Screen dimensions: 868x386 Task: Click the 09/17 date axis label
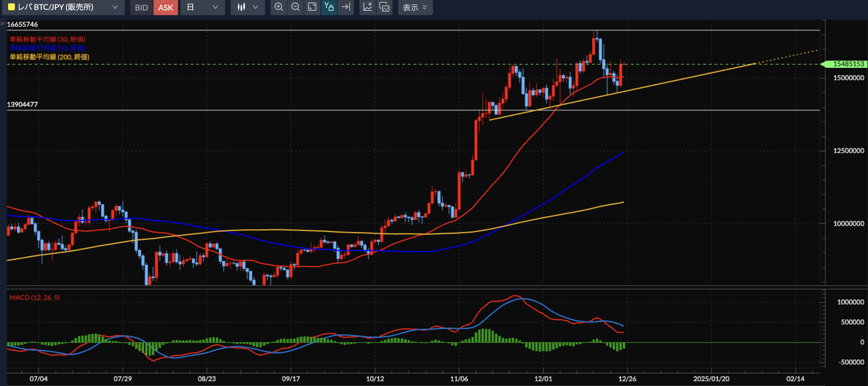pos(291,379)
